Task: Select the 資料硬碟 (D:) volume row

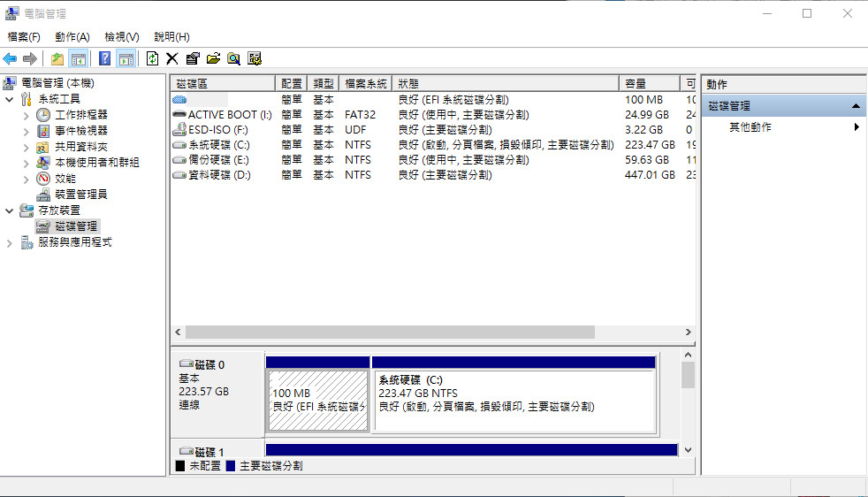Action: coord(433,174)
